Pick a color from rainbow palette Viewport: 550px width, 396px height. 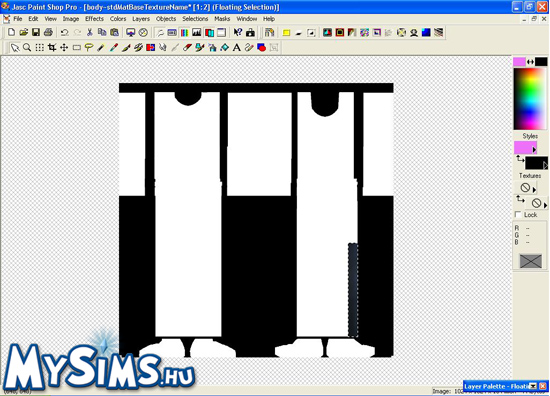click(x=530, y=99)
